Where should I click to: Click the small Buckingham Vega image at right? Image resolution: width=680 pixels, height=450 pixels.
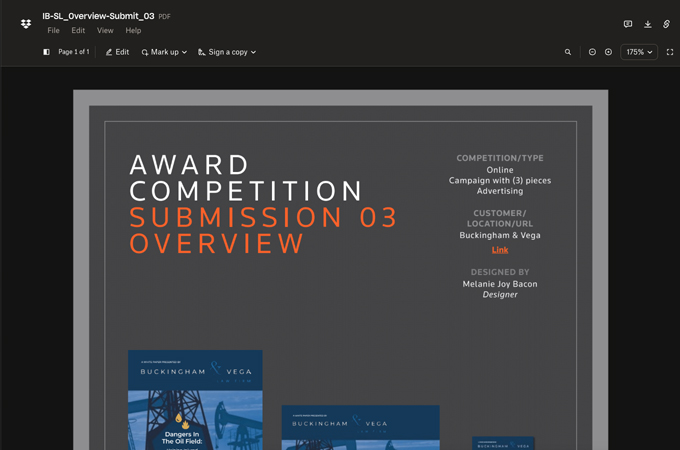pos(503,443)
